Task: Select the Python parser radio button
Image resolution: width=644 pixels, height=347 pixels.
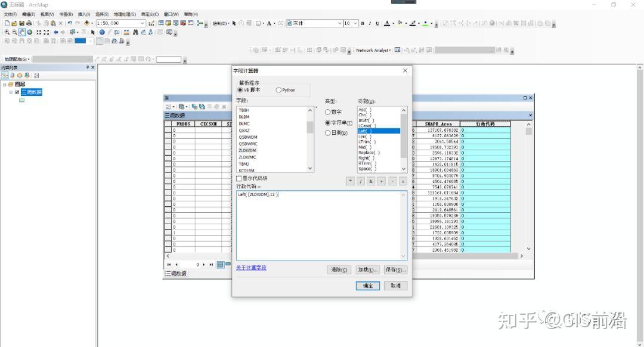Action: point(278,90)
